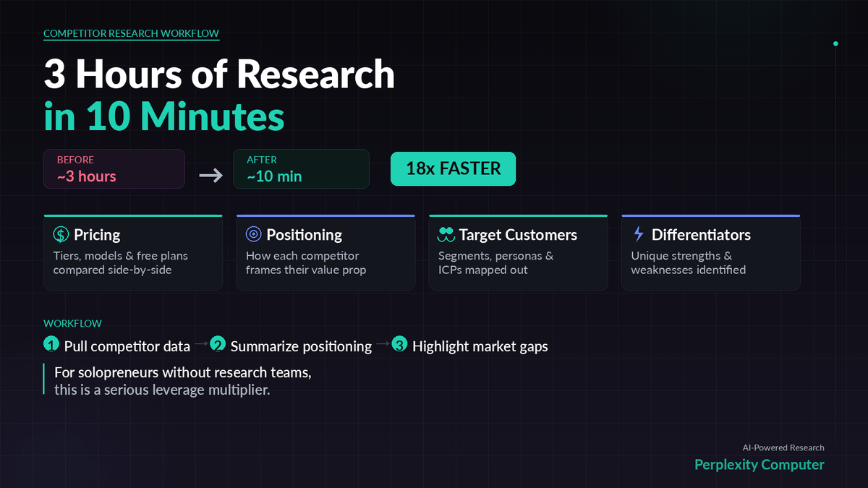Click the Perplexity Computer brand text
868x488 pixels.
(759, 464)
